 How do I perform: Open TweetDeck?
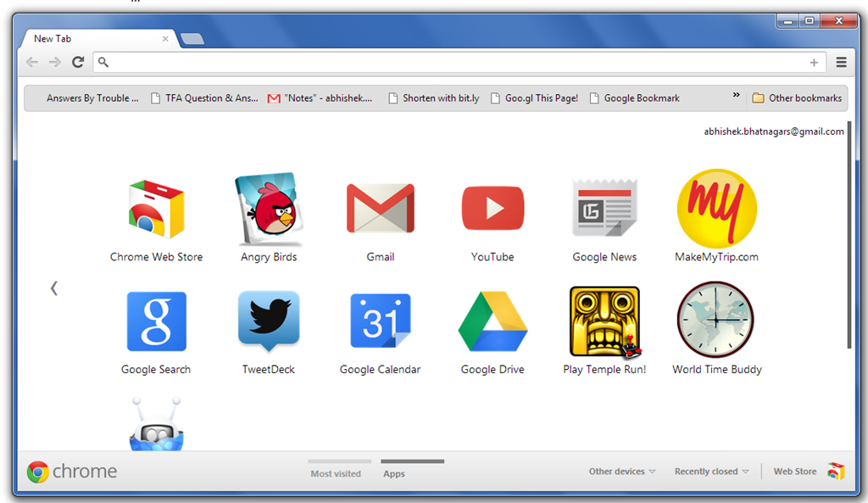point(268,321)
